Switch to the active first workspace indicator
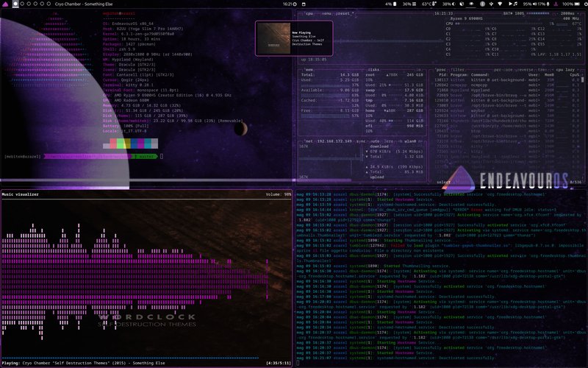 [15, 4]
